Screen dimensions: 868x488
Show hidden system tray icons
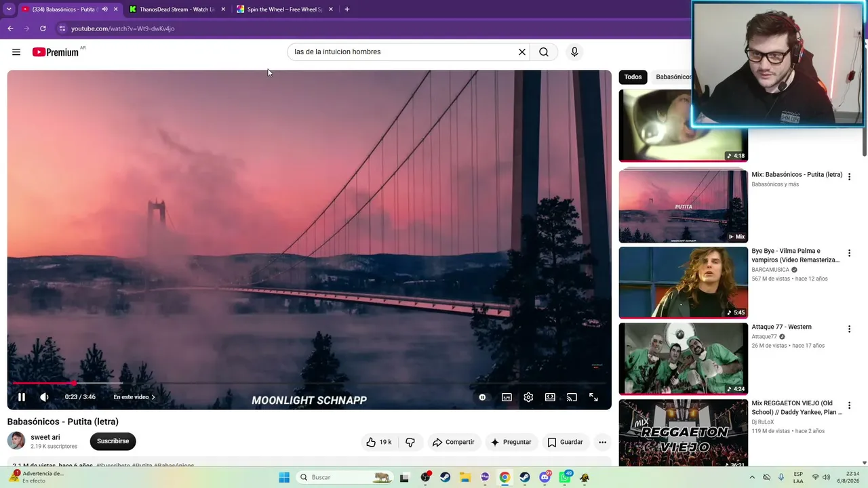point(752,477)
